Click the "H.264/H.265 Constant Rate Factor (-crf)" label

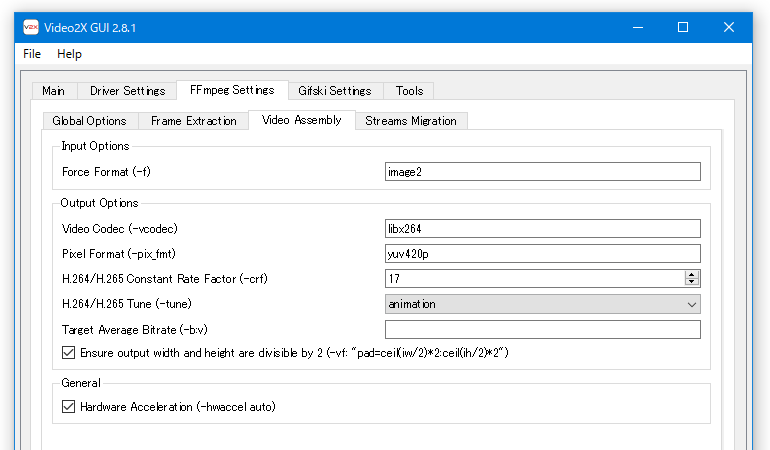[165, 279]
